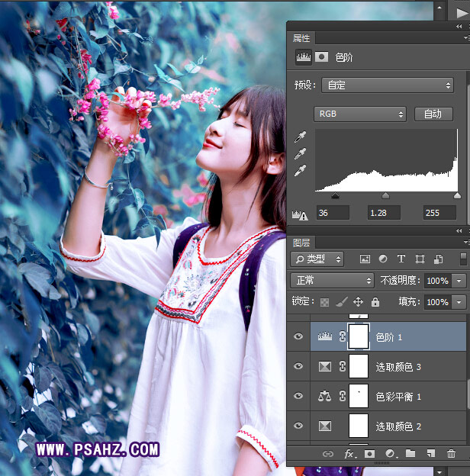Viewport: 470px width, 476px height.
Task: Open the RGB channel dropdown
Action: pyautogui.click(x=359, y=114)
